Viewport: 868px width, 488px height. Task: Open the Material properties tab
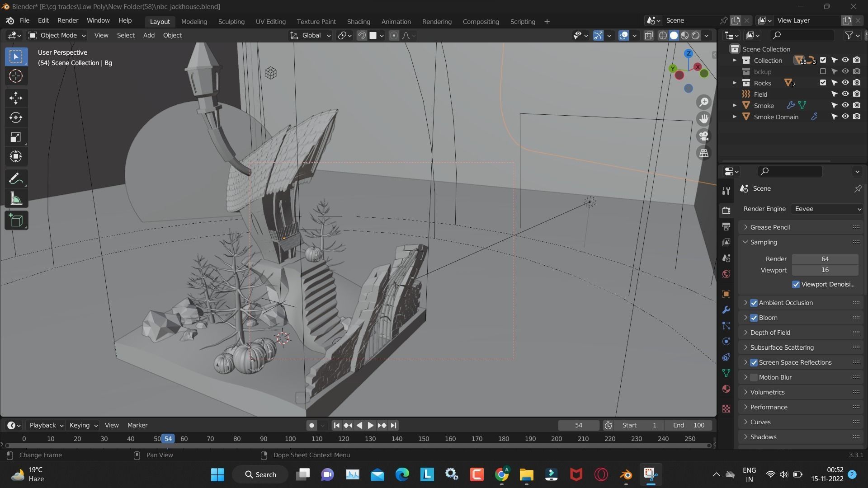(726, 389)
